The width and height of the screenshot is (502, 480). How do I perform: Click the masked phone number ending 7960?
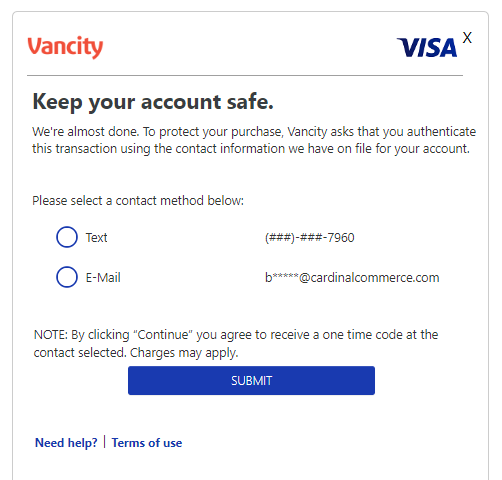pyautogui.click(x=309, y=238)
